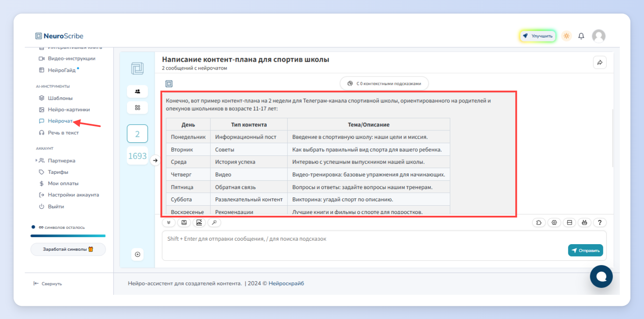Viewport: 644px width, 319px height.
Task: Click the Мои оплаты dollar icon
Action: (42, 183)
